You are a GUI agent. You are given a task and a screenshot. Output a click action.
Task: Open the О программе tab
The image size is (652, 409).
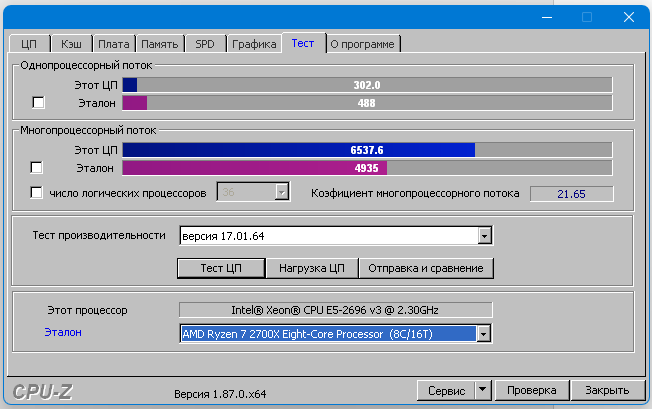coord(363,44)
